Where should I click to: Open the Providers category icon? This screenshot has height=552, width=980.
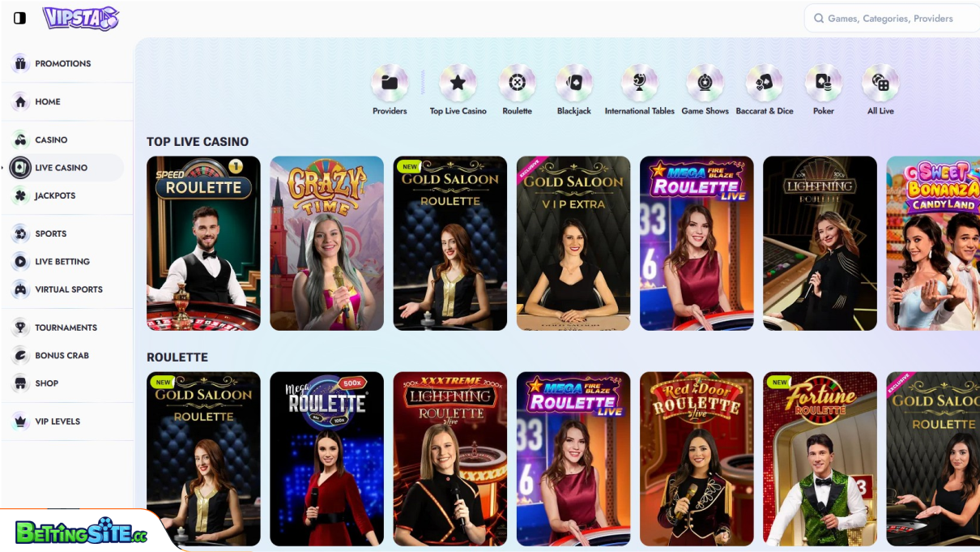coord(389,82)
